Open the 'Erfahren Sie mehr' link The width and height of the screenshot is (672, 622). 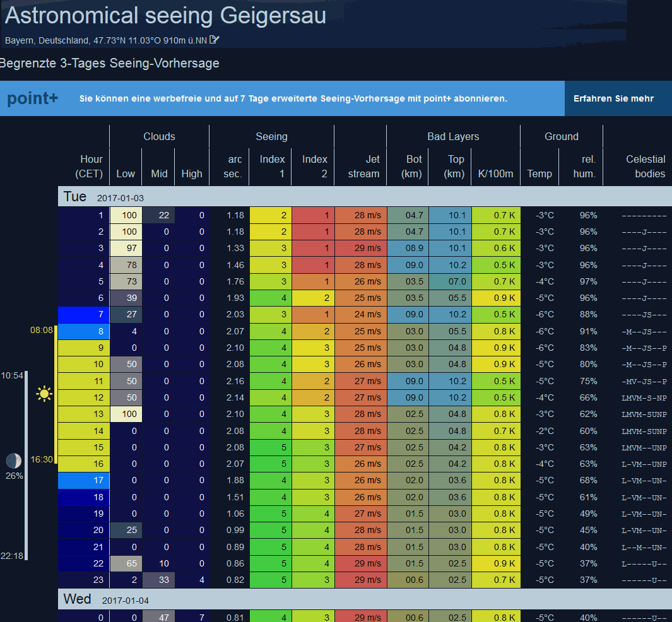[613, 98]
